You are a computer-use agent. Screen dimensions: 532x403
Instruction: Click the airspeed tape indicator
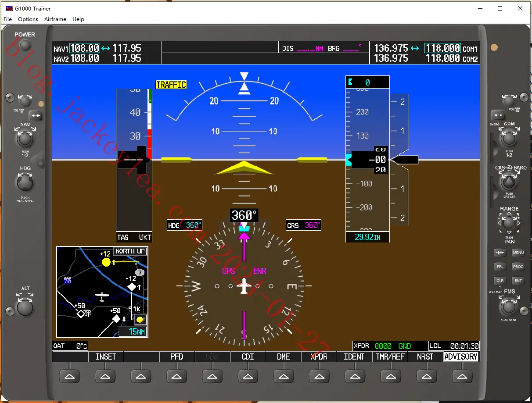pos(134,160)
